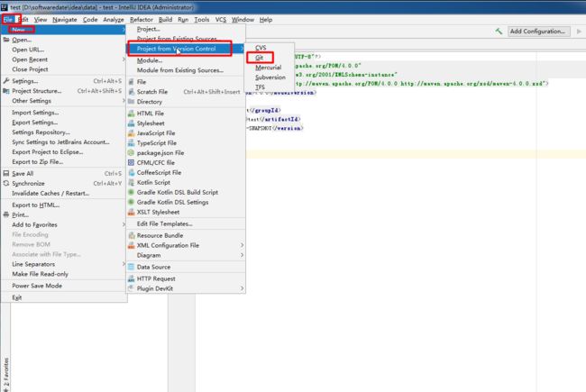Click the HTTP Request icon
Image resolution: width=586 pixels, height=392 pixels.
pos(132,278)
